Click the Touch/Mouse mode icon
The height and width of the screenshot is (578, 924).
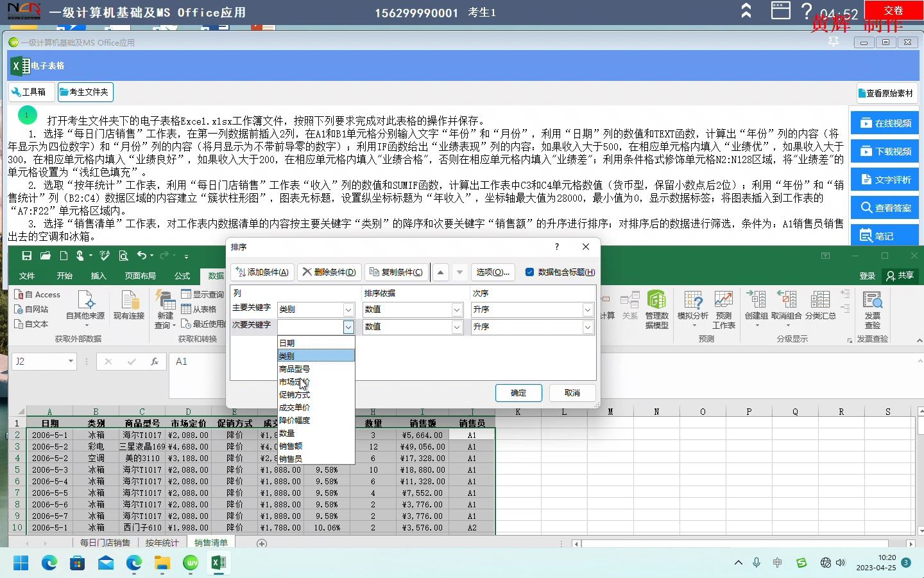pos(80,256)
